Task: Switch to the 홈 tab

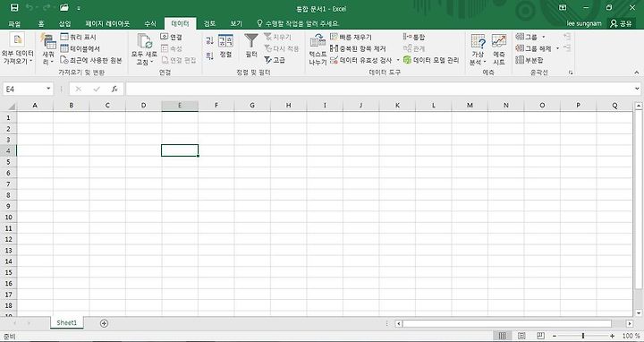Action: [41, 24]
